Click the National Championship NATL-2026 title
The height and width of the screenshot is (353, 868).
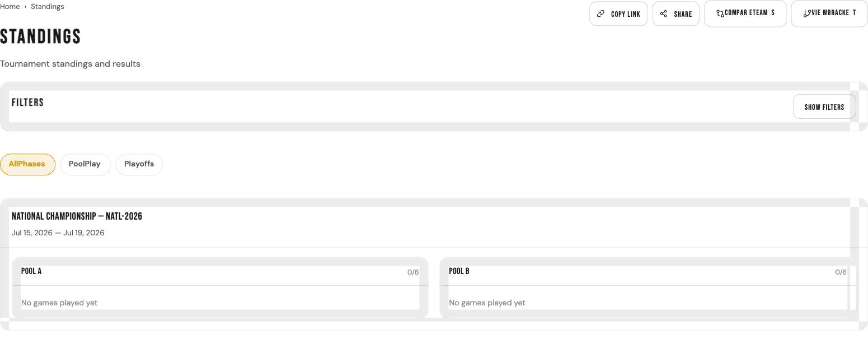tap(77, 216)
